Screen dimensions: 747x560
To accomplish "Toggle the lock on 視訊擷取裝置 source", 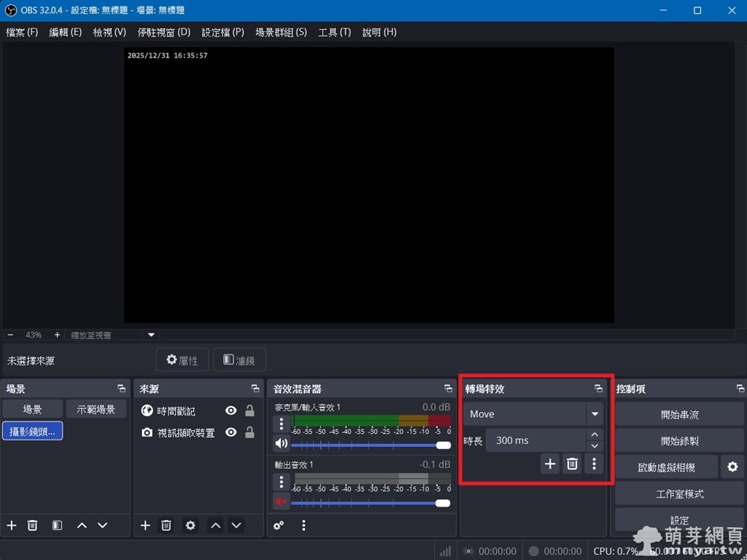I will [249, 432].
